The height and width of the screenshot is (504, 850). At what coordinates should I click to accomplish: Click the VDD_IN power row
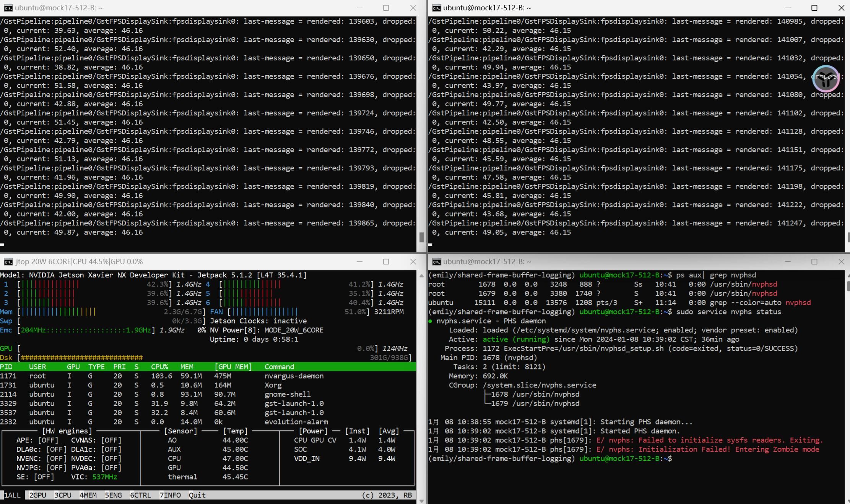coord(345,459)
